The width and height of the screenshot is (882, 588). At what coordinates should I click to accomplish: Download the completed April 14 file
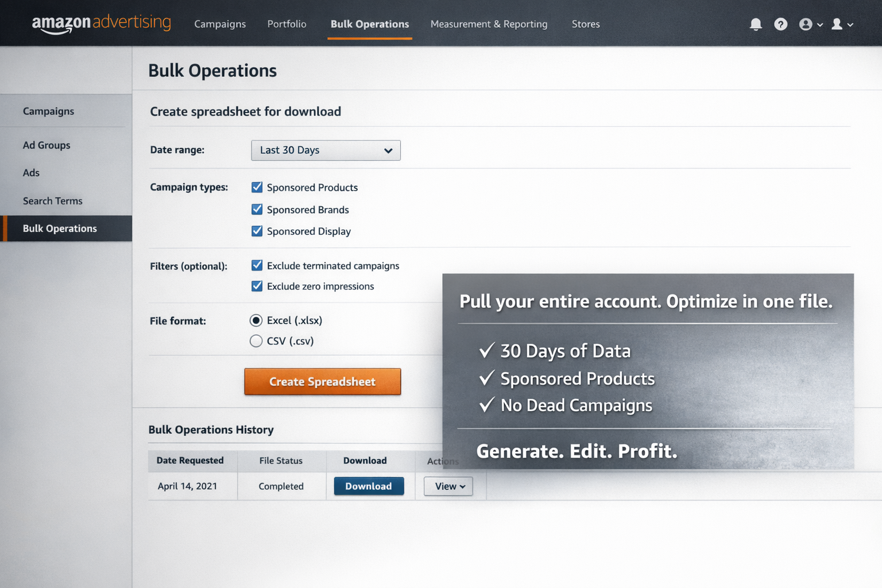[x=369, y=486]
